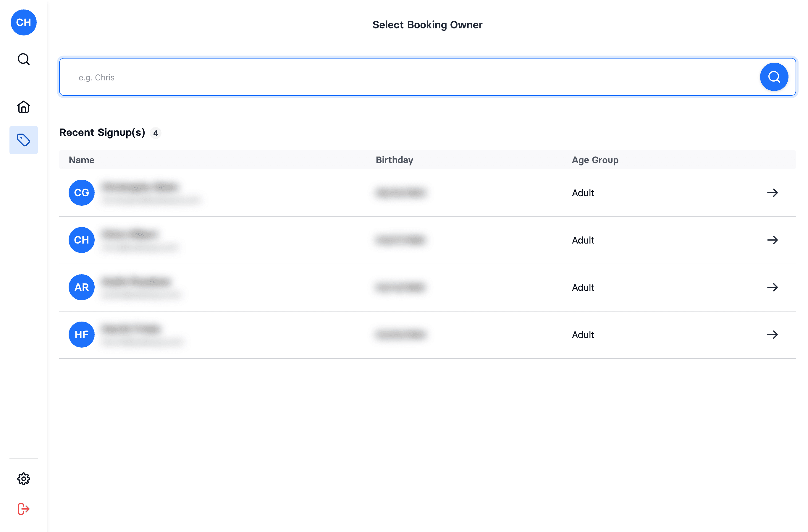The width and height of the screenshot is (808, 532).
Task: Click the Age Group column header
Action: pyautogui.click(x=595, y=160)
